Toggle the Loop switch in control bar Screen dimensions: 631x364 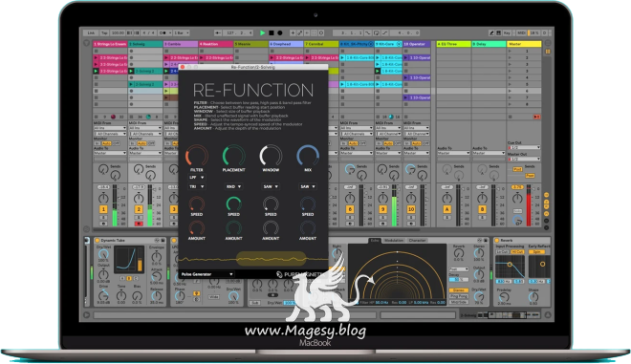[x=377, y=33]
